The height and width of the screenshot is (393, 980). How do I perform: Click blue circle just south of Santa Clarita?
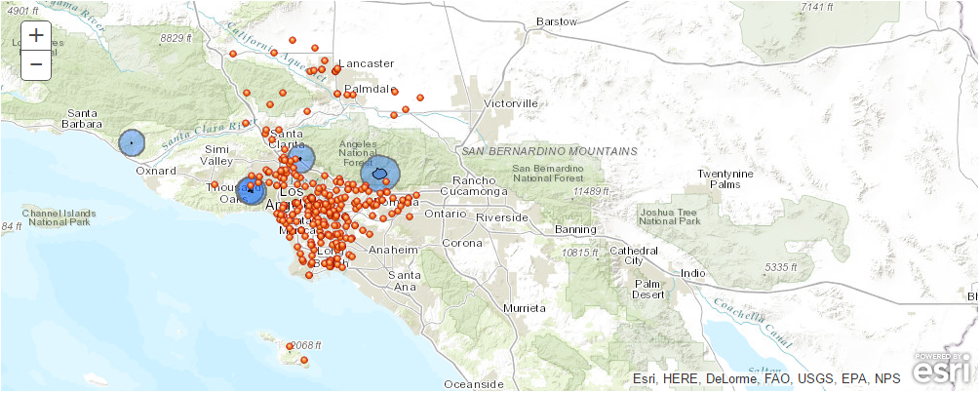[x=301, y=160]
